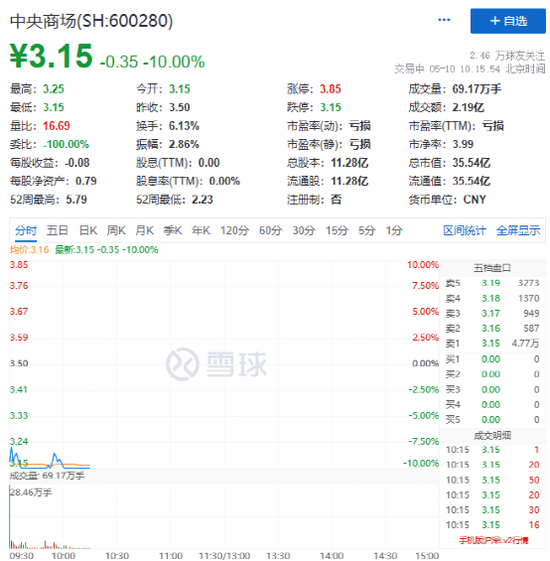
Task: Select the 买5 order row
Action: pos(492,419)
